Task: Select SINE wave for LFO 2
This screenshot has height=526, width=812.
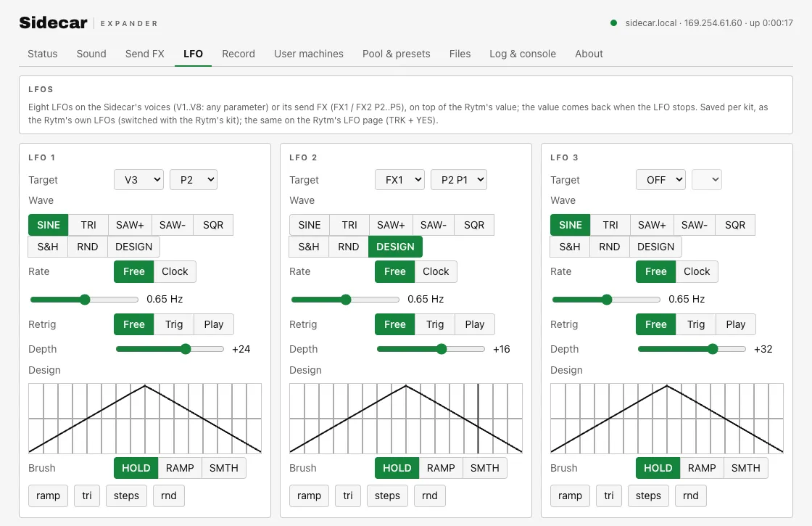Action: pos(309,225)
